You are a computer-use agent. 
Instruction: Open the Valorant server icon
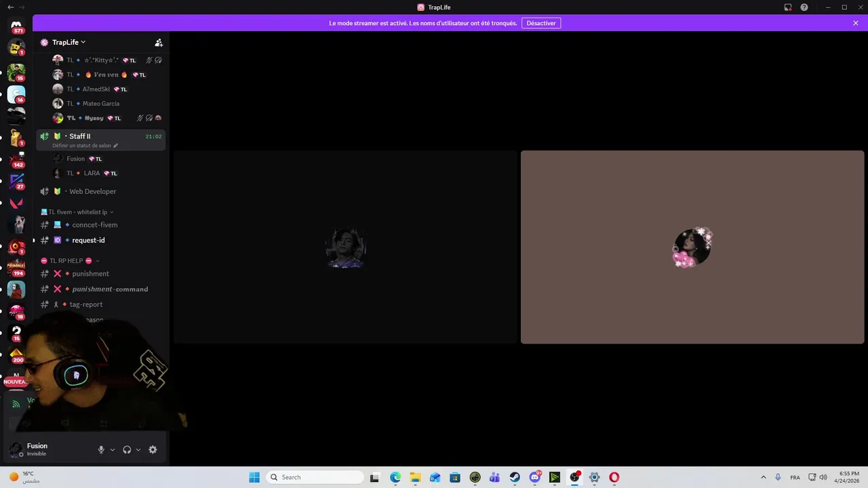16,203
